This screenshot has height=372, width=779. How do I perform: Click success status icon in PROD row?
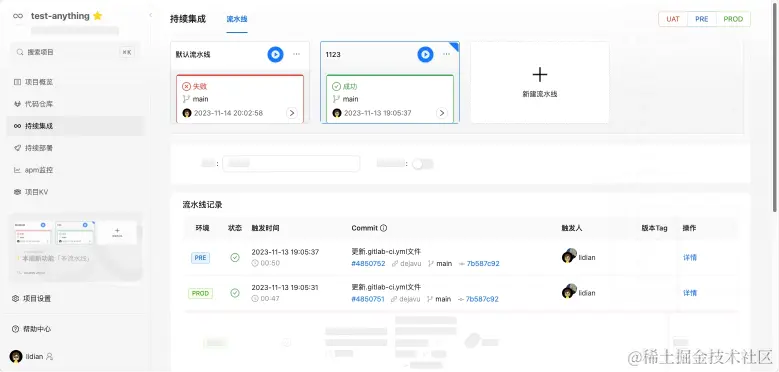[x=235, y=293]
